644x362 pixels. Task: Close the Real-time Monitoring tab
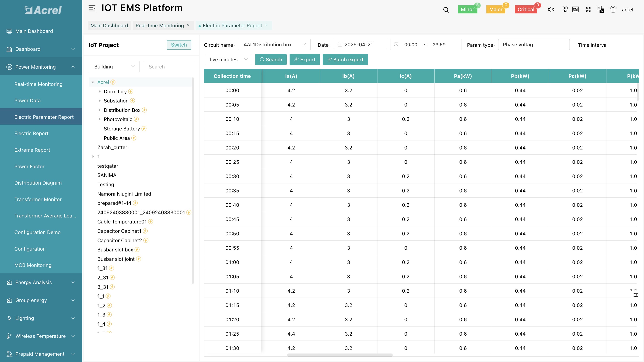188,25
